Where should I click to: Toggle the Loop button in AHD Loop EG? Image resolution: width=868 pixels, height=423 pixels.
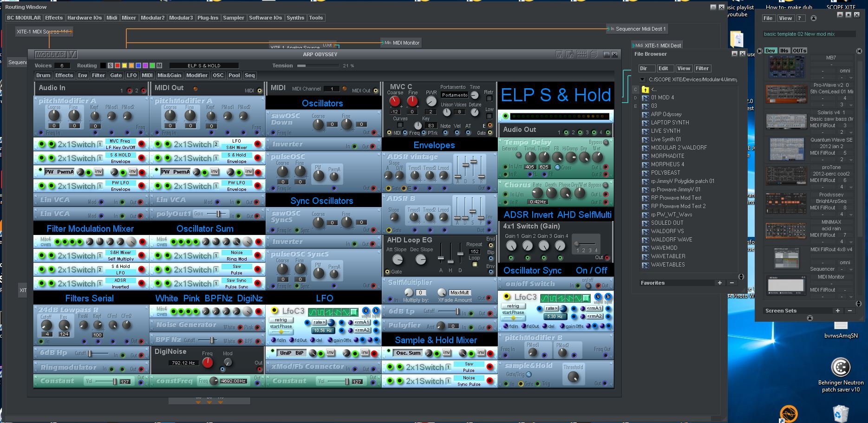pyautogui.click(x=475, y=264)
